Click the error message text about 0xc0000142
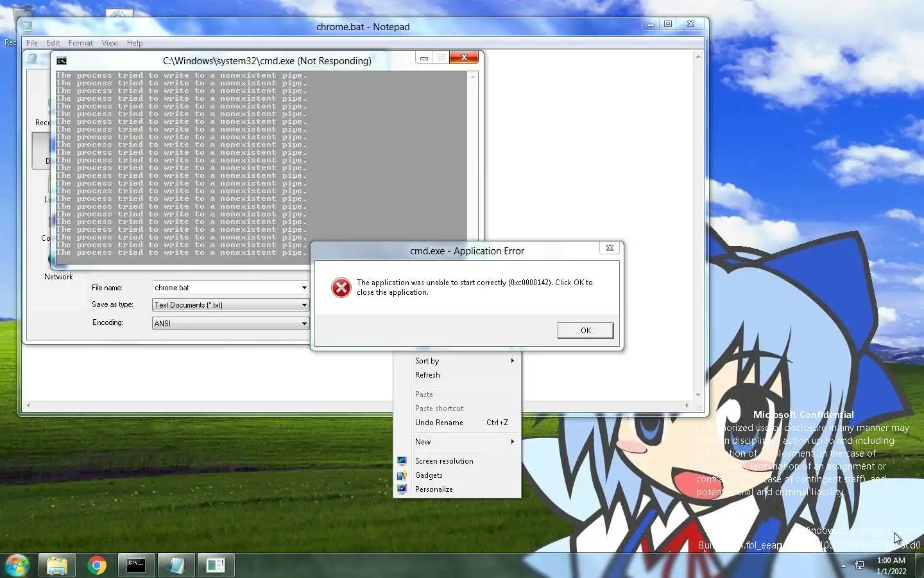Viewport: 924px width, 578px height. point(475,287)
